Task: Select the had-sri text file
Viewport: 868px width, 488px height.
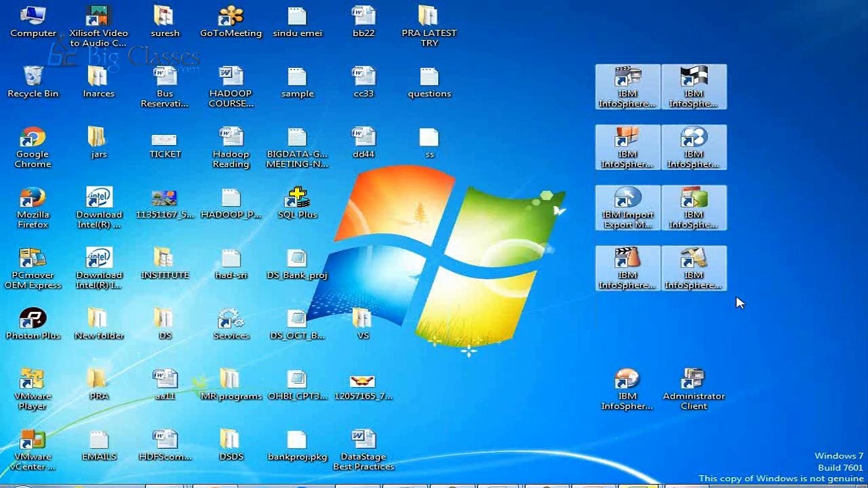Action: point(231,264)
